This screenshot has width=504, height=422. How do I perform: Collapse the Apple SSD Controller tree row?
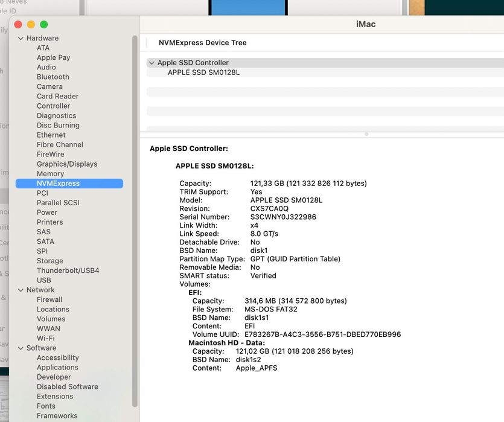pos(152,63)
